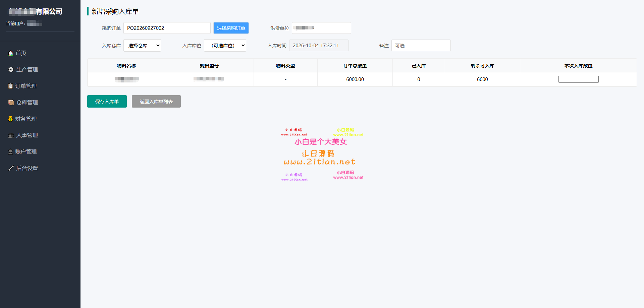Click the 备注 optional remarks field
The width and height of the screenshot is (644, 308).
[x=421, y=46]
